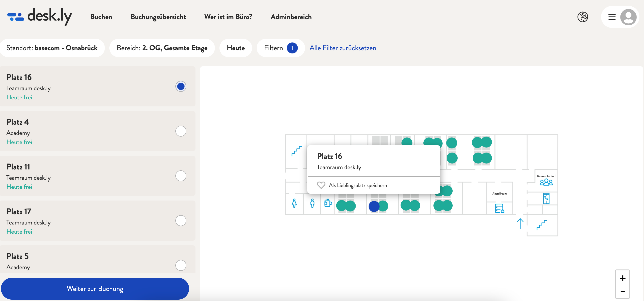Screen dimensions: 644x301
Task: Click Teamraum desk.ly text in map popup
Action: coord(339,167)
